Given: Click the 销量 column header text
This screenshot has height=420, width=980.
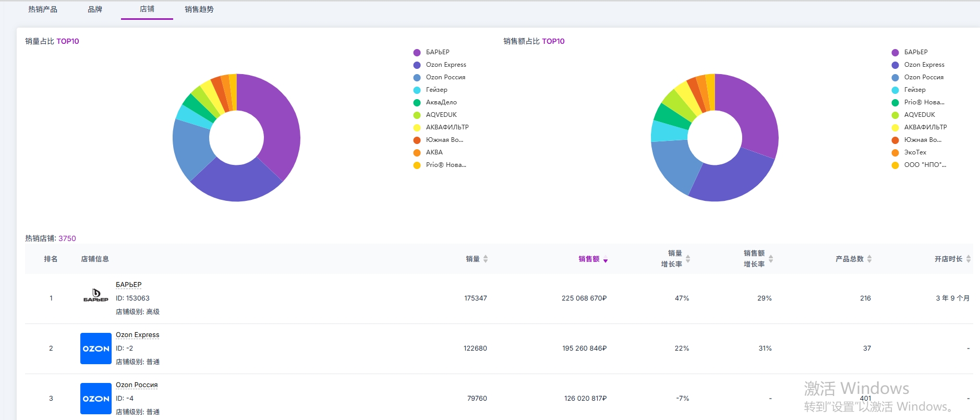Looking at the screenshot, I should [473, 259].
